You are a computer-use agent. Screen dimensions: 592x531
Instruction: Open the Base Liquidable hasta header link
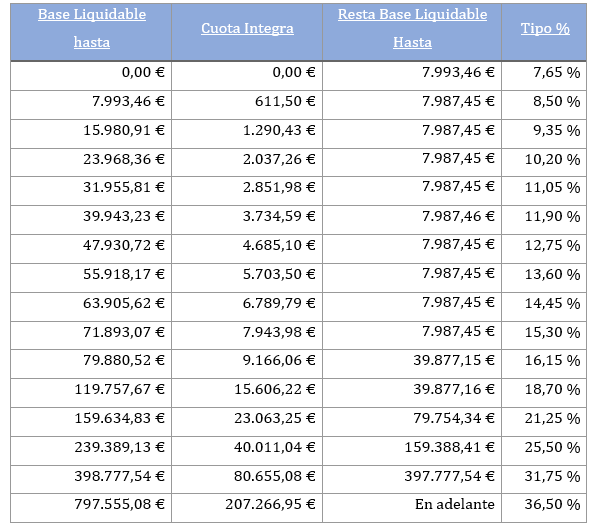pos(92,28)
